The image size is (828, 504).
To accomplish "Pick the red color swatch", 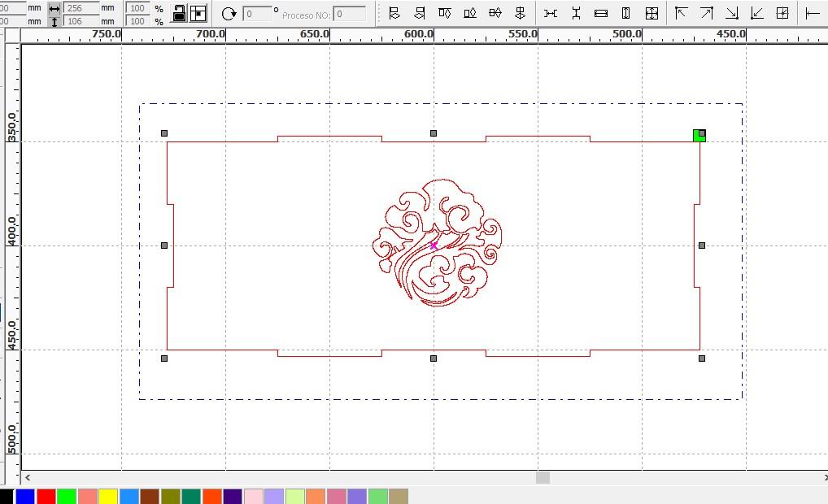I will [x=46, y=496].
